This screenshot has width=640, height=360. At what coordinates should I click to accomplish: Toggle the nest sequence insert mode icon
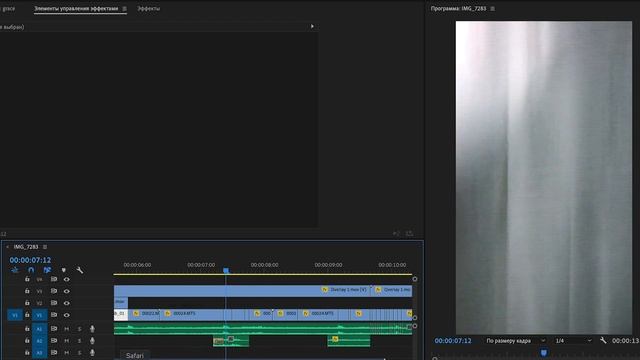15,270
